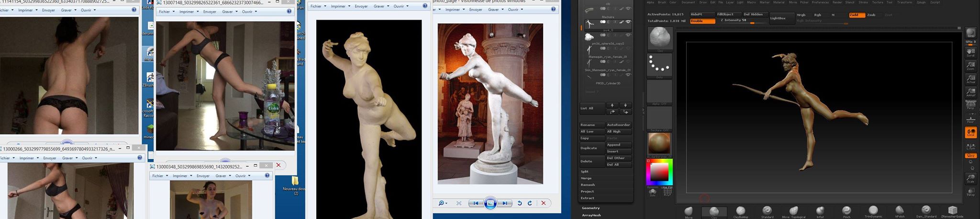Select the Move brush in ZBrush
Screen dimensions: 980x219
click(x=689, y=212)
